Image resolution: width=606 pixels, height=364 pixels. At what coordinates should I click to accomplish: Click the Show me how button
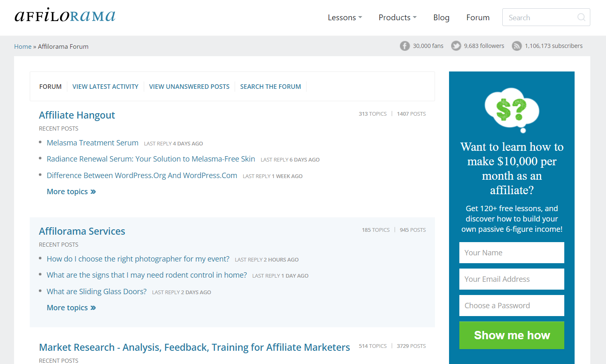pyautogui.click(x=512, y=335)
